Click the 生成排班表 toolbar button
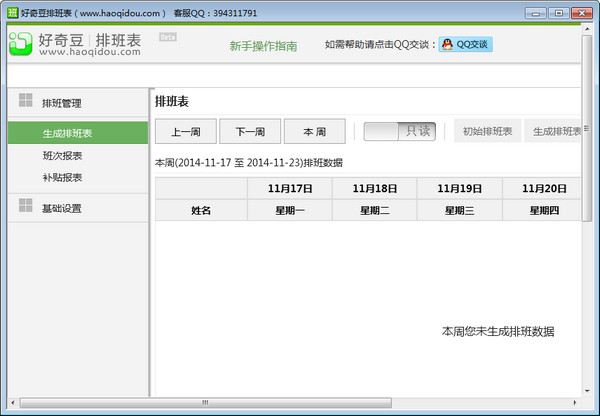Viewport: 600px width, 416px height. point(553,131)
